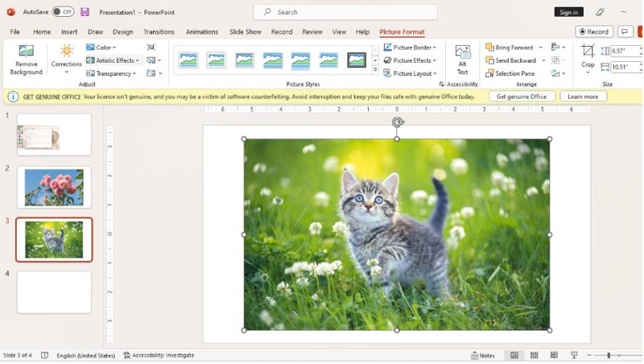Click the Rotate objects icon
The height and width of the screenshot is (364, 644).
558,73
